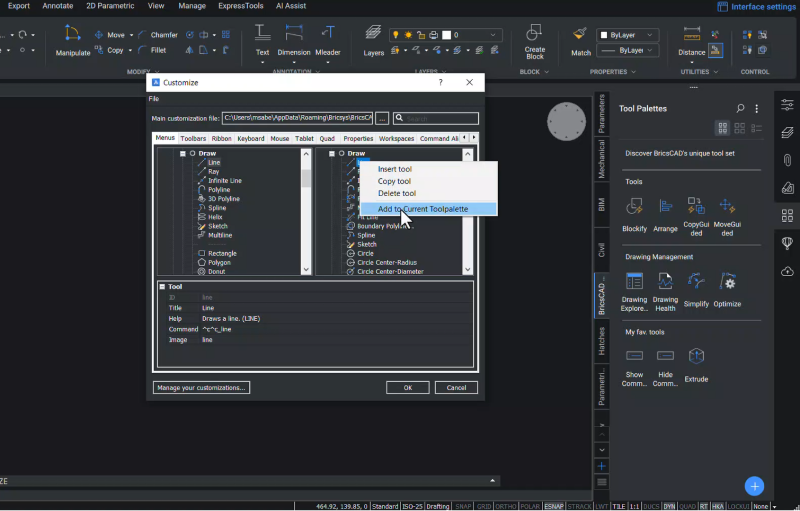800x511 pixels.
Task: Click the Show Comm... tool icon
Action: pyautogui.click(x=634, y=355)
